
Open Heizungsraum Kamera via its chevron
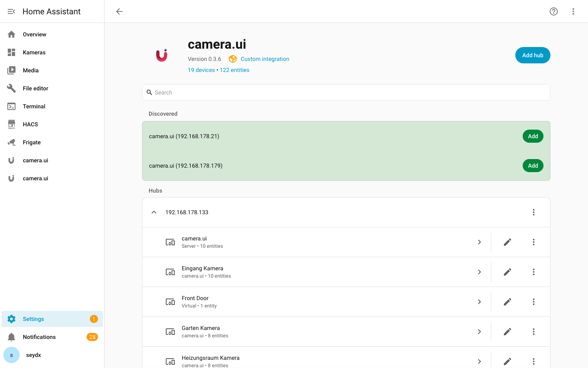pyautogui.click(x=479, y=361)
